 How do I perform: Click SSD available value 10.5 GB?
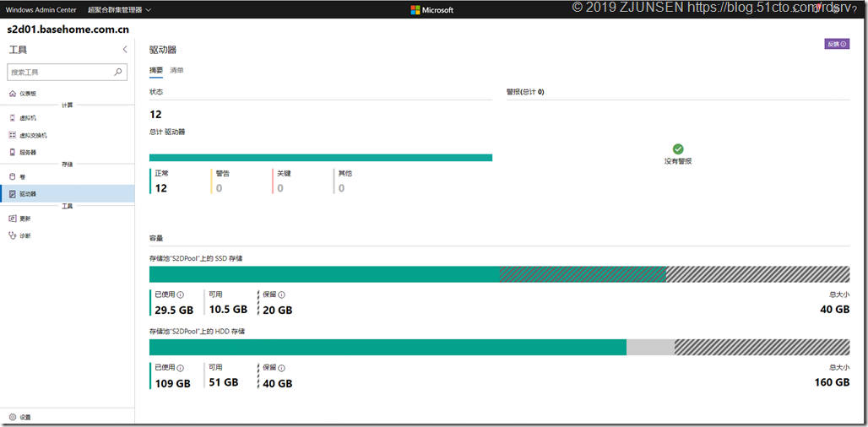coord(228,309)
